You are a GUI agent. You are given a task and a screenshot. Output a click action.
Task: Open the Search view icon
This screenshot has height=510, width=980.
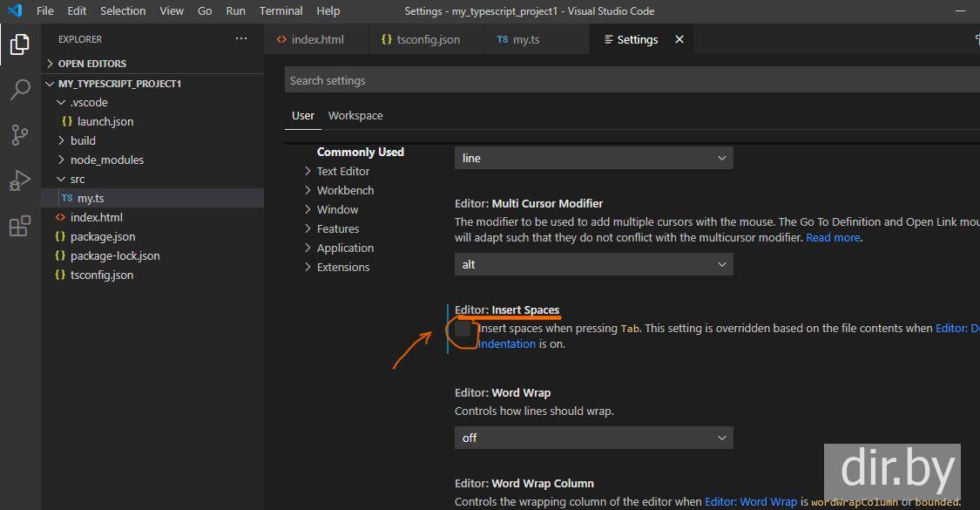click(19, 90)
